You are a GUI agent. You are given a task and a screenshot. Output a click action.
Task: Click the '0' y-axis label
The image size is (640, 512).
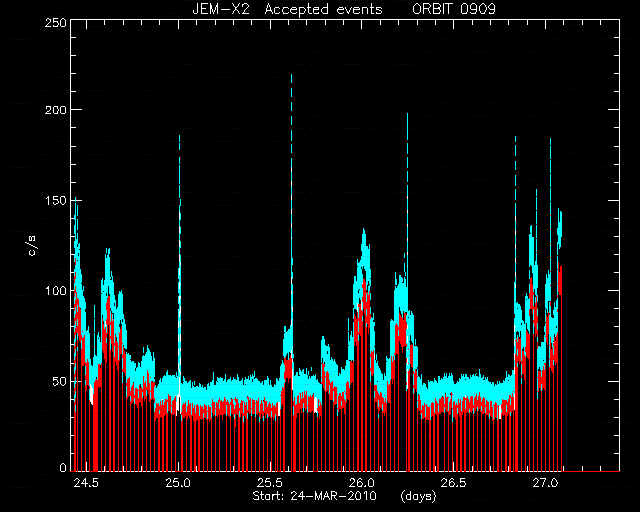click(x=63, y=467)
